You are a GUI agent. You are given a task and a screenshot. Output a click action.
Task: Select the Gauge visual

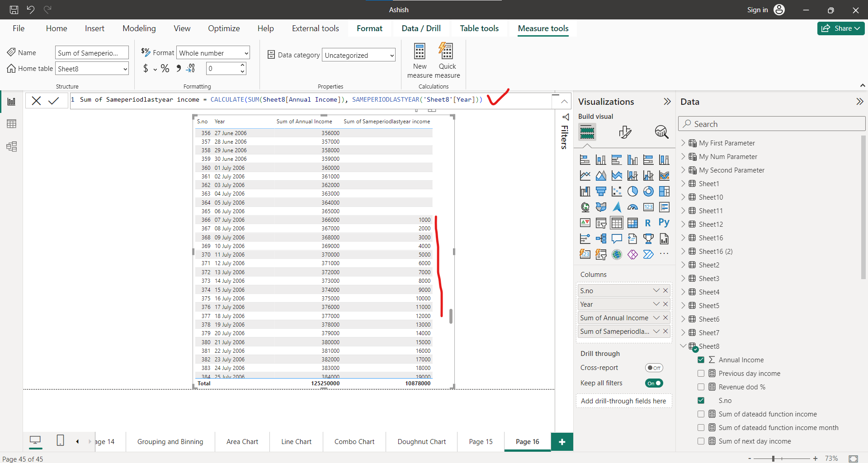coord(632,207)
